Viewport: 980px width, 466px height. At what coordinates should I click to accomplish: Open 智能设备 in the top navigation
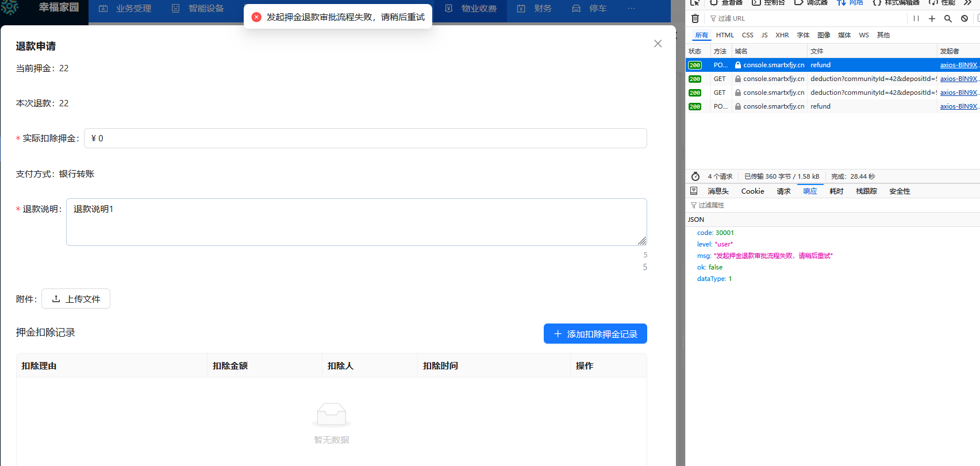coord(198,9)
